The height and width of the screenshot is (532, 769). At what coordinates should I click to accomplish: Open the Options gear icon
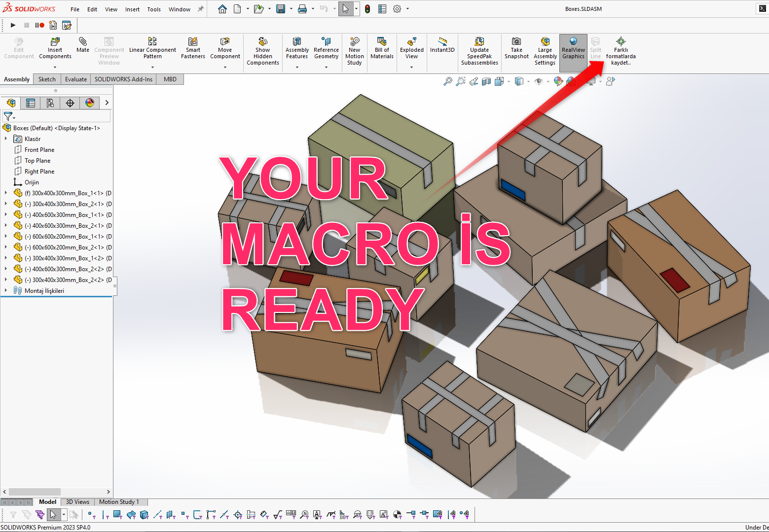pos(397,9)
